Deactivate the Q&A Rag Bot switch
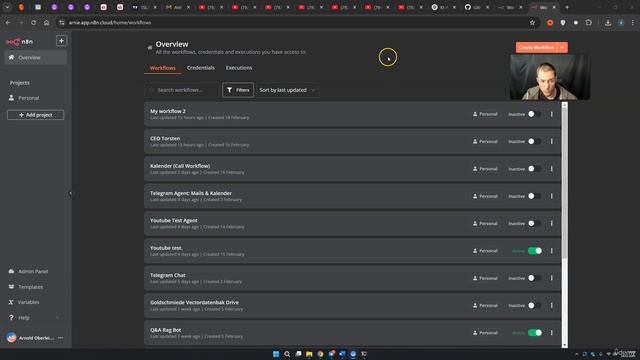This screenshot has width=640, height=360. [535, 333]
